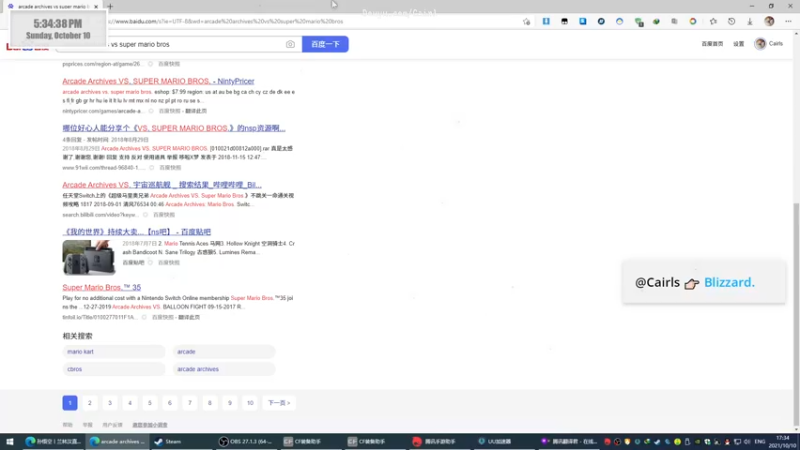Open the taskbar clock showing 17:34
The height and width of the screenshot is (450, 800).
(x=783, y=442)
